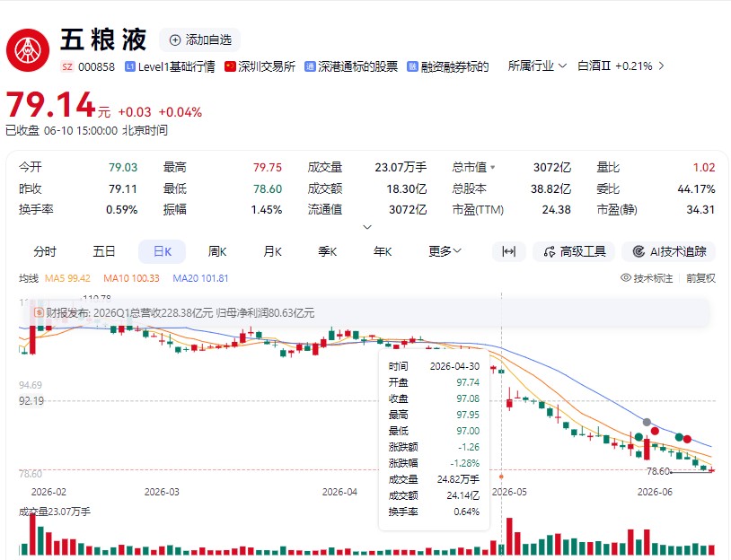Open AI技术追踪 tracking icon

pyautogui.click(x=639, y=251)
